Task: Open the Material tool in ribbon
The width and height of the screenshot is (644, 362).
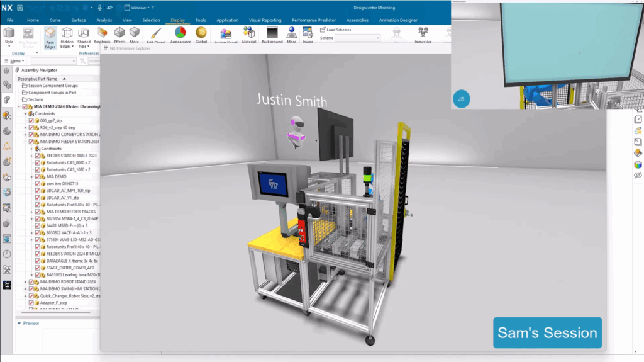Action: (x=249, y=35)
